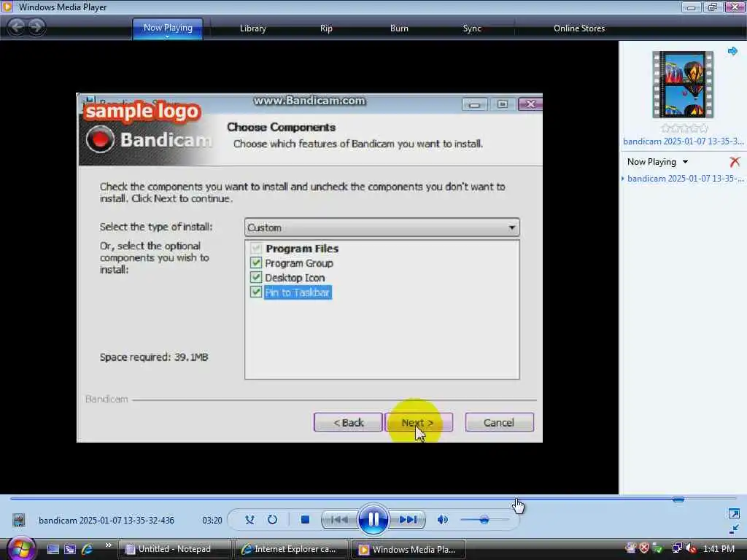The width and height of the screenshot is (747, 560).
Task: Click the network connection tray icon
Action: (676, 548)
